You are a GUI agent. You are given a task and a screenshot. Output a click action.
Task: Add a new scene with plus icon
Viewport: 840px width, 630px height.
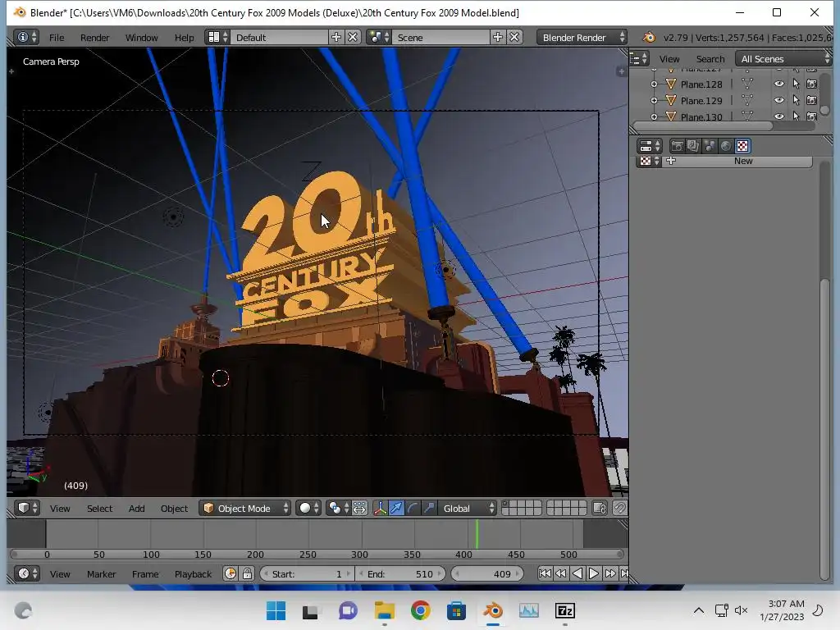(498, 37)
